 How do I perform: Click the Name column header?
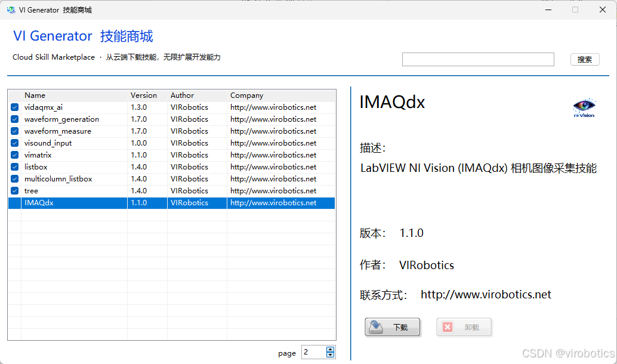35,95
